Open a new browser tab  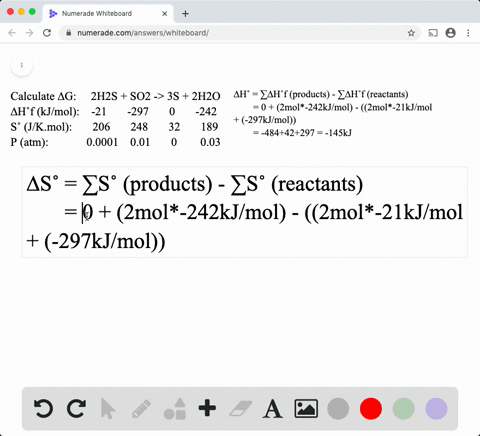click(x=186, y=14)
